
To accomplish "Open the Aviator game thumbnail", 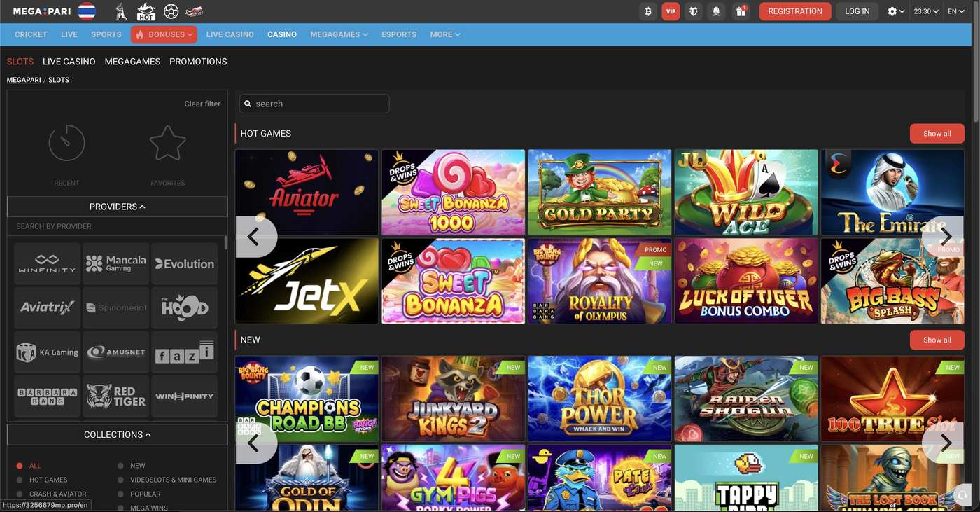I will pyautogui.click(x=307, y=192).
